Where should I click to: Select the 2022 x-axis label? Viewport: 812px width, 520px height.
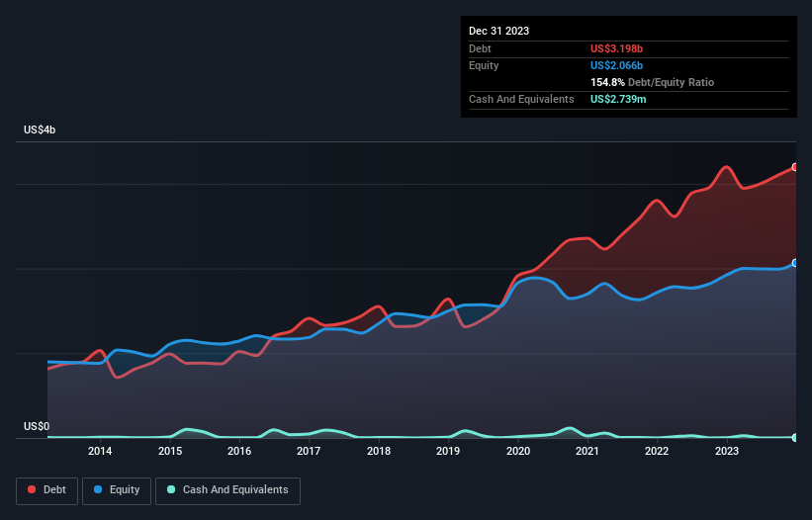coord(657,451)
